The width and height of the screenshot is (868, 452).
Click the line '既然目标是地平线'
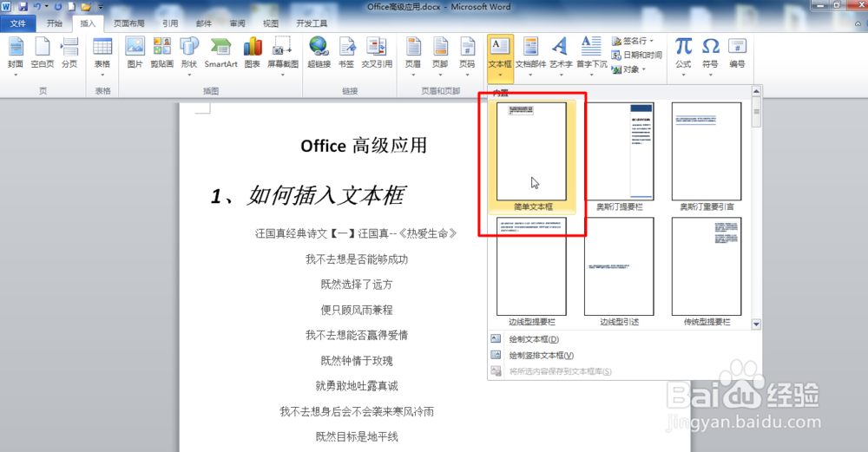point(357,436)
